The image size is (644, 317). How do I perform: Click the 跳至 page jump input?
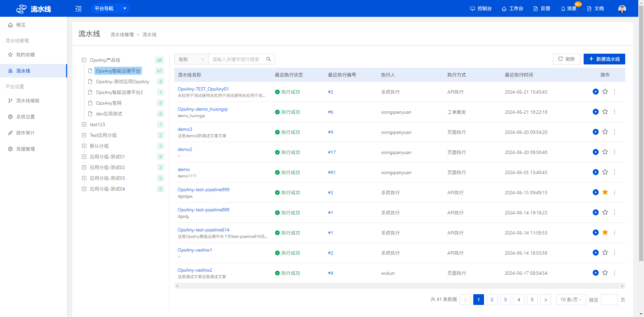pyautogui.click(x=609, y=300)
